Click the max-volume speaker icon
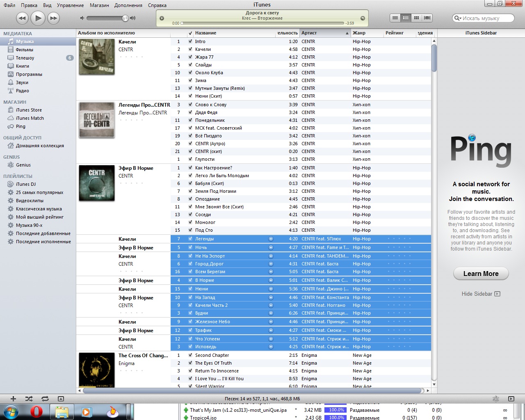 tap(132, 18)
